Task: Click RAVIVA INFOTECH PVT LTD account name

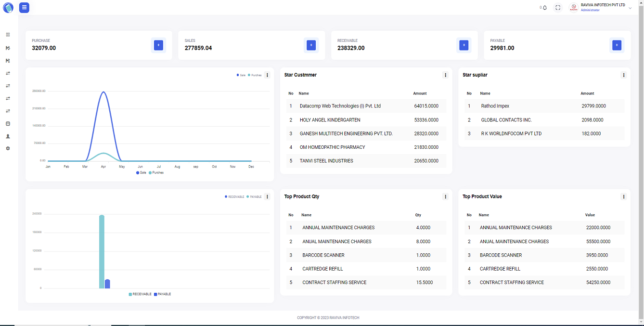Action: [x=603, y=5]
